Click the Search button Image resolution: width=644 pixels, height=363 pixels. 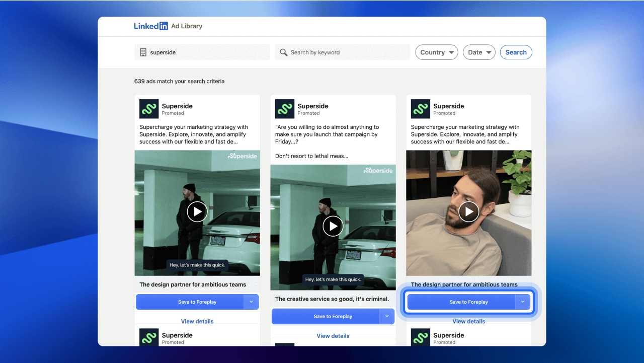(x=516, y=52)
